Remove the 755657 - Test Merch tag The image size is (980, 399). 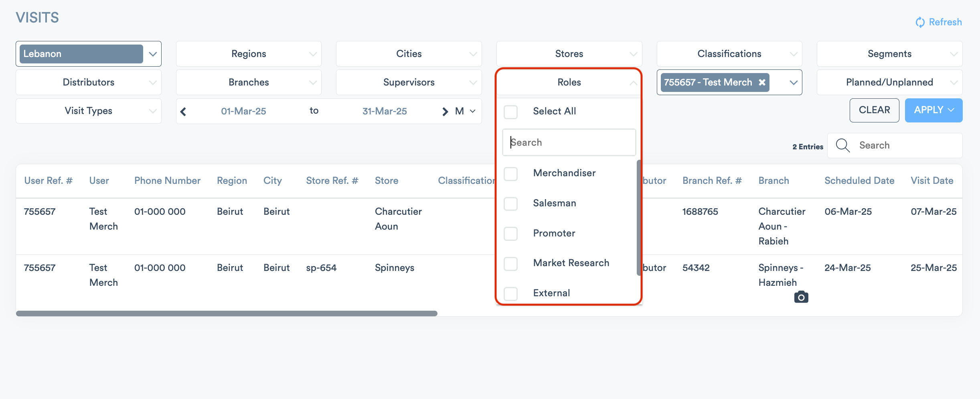point(762,82)
